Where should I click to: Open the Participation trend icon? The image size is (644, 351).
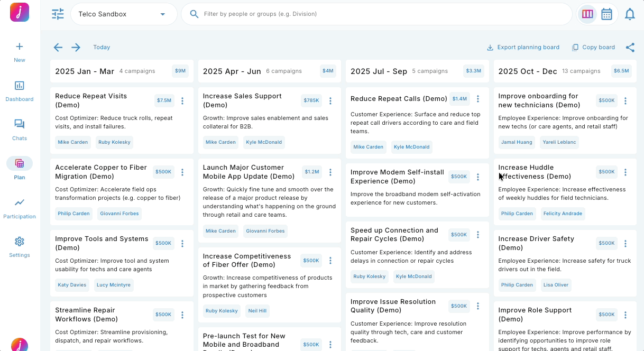point(20,202)
